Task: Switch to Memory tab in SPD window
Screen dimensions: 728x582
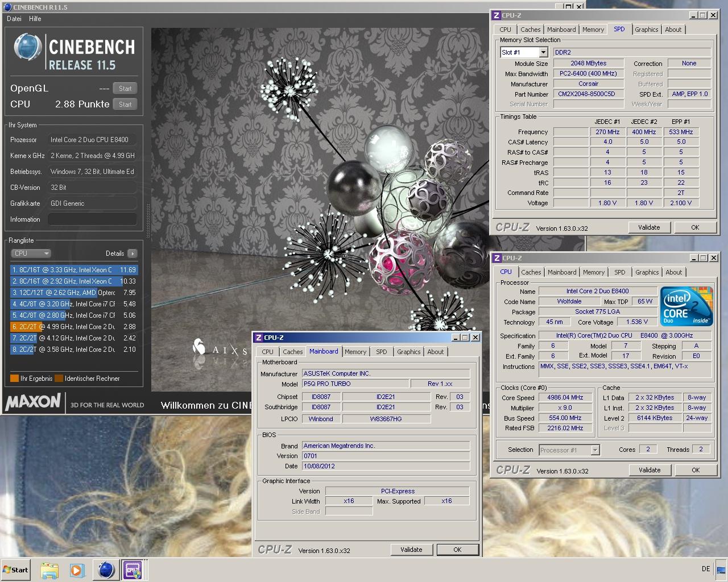Action: (593, 30)
